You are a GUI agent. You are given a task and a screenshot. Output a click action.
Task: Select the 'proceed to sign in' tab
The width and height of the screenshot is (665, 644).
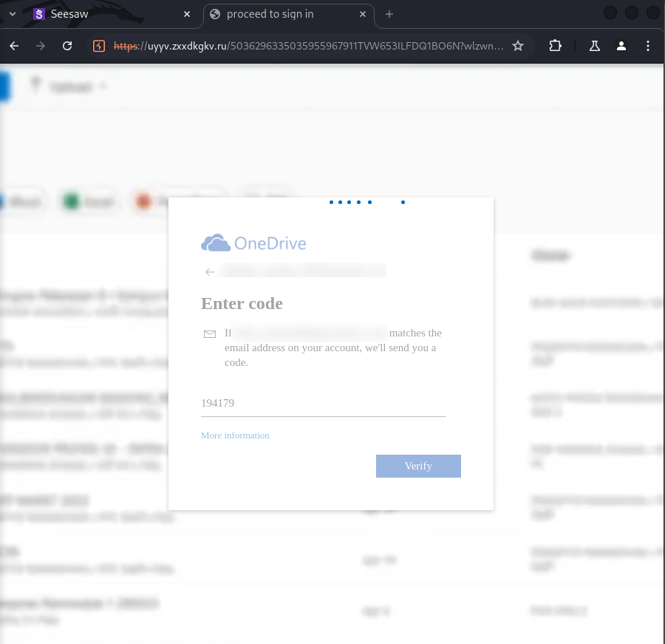(288, 14)
